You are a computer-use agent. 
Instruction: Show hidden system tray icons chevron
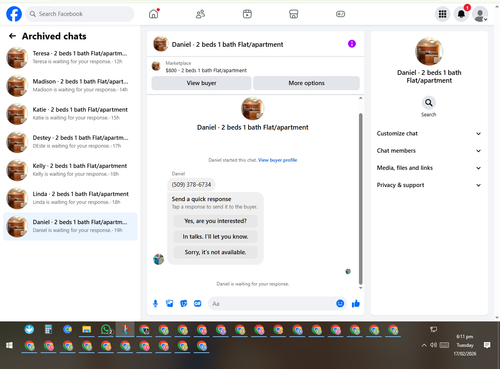(424, 345)
